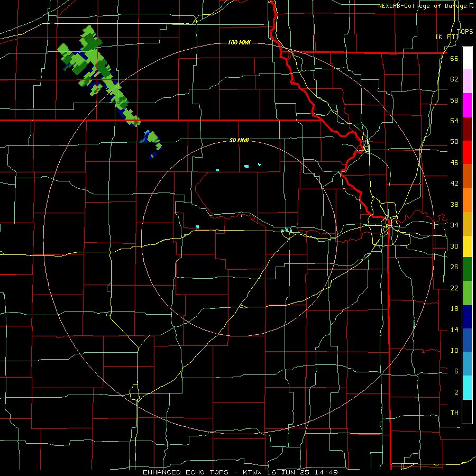This screenshot has width=476, height=476.
Task: Click the black TH swatch at legend bottom
Action: pyautogui.click(x=467, y=411)
